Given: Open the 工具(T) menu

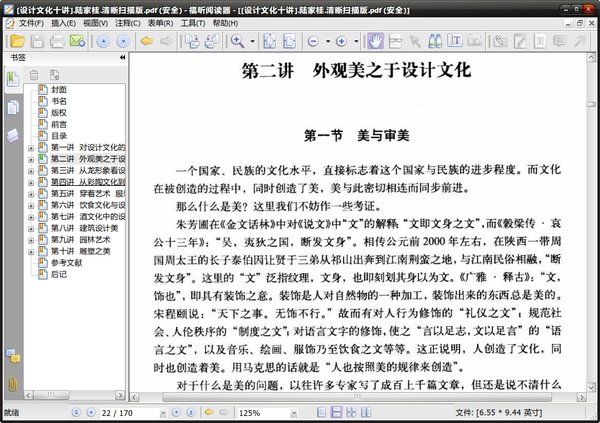Looking at the screenshot, I should pos(193,23).
